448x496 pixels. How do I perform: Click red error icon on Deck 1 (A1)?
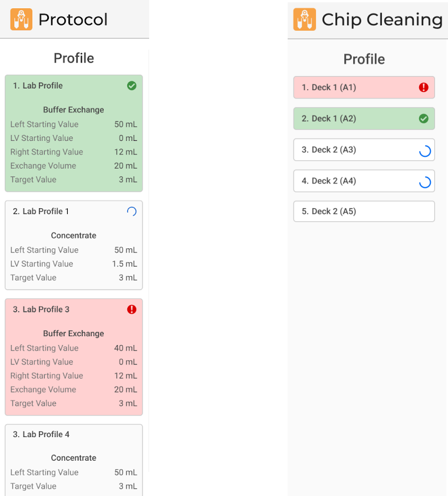tap(423, 88)
